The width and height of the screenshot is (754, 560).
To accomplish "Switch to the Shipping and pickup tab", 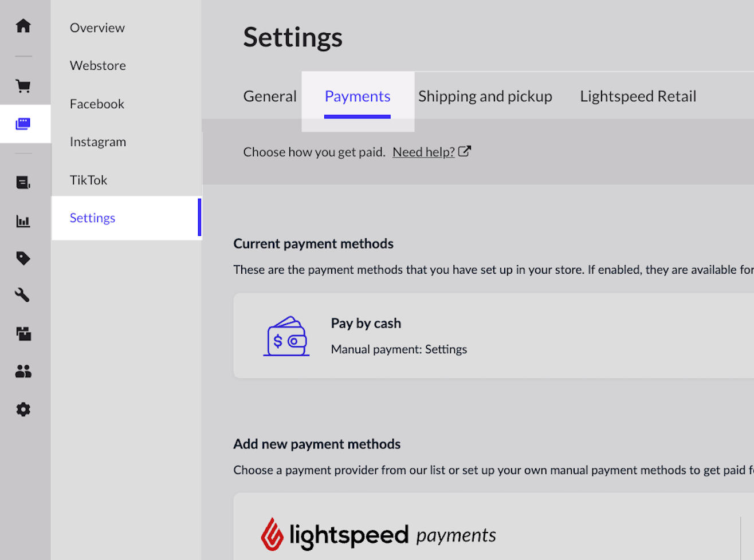I will coord(485,96).
